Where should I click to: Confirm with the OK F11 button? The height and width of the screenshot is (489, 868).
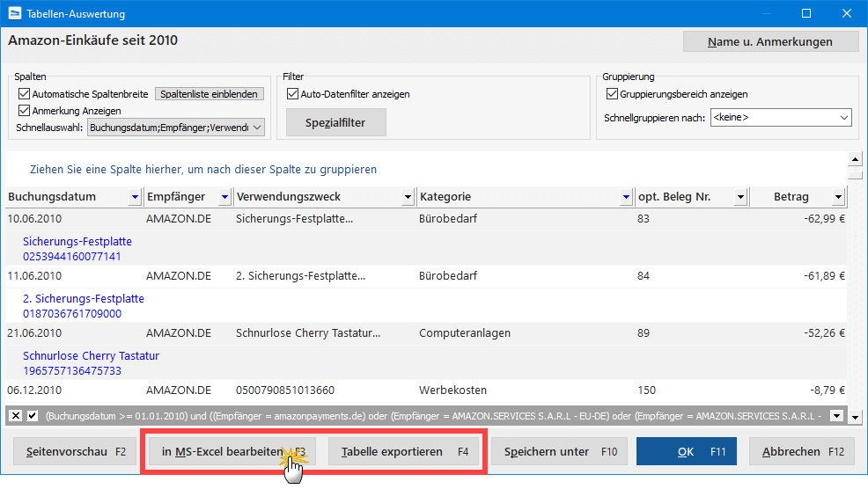[x=687, y=451]
